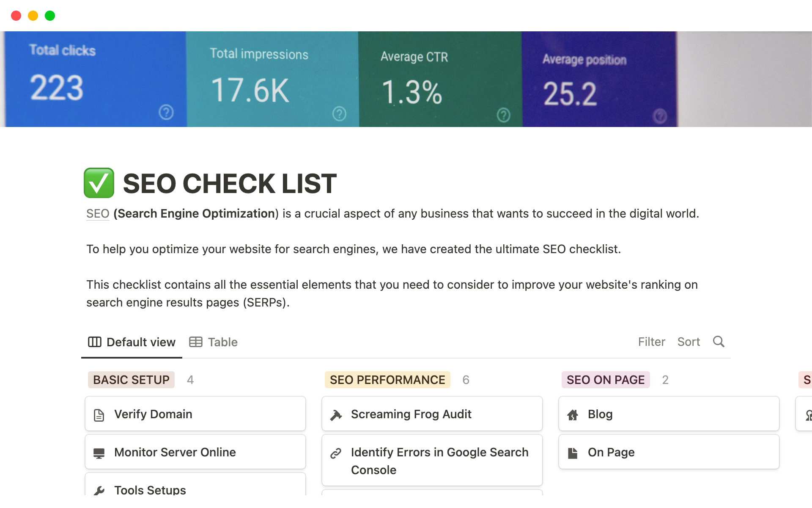Screen dimensions: 812x508
Task: Click the green checkmark page icon
Action: tap(99, 183)
